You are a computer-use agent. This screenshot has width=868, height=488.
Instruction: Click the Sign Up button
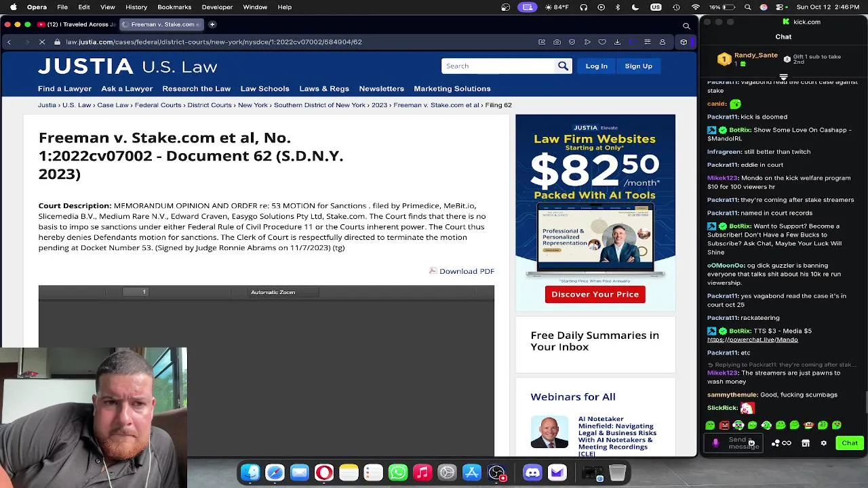pos(638,66)
